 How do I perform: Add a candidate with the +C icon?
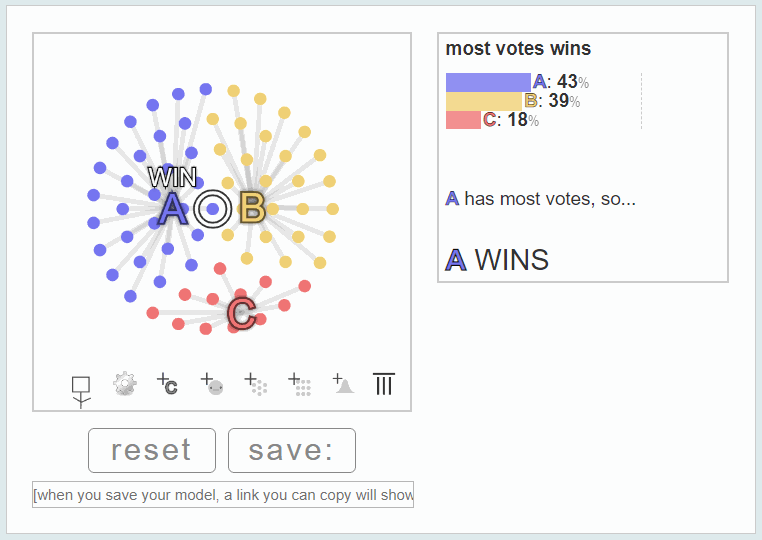click(167, 384)
